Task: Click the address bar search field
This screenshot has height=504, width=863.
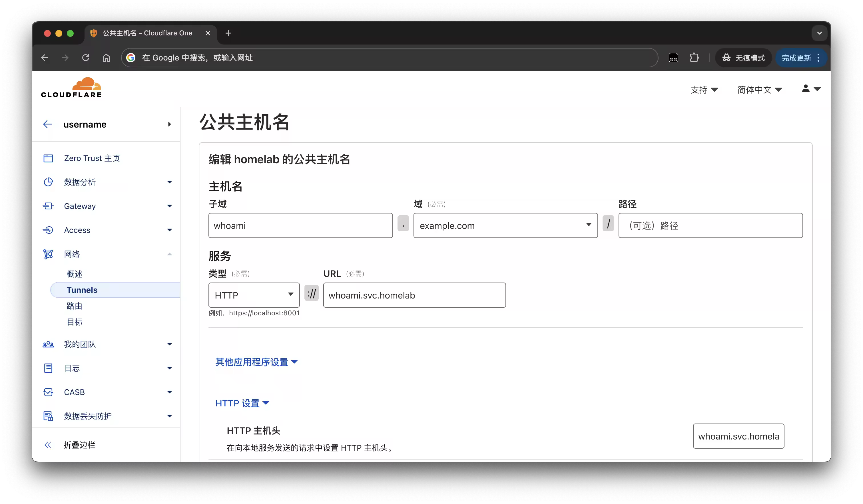Action: pos(389,58)
